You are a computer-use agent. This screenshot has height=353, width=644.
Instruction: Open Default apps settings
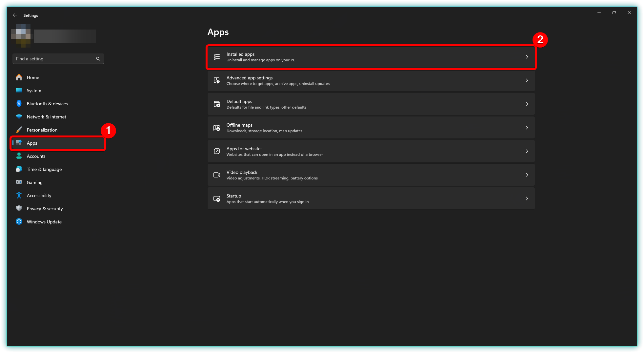[371, 104]
